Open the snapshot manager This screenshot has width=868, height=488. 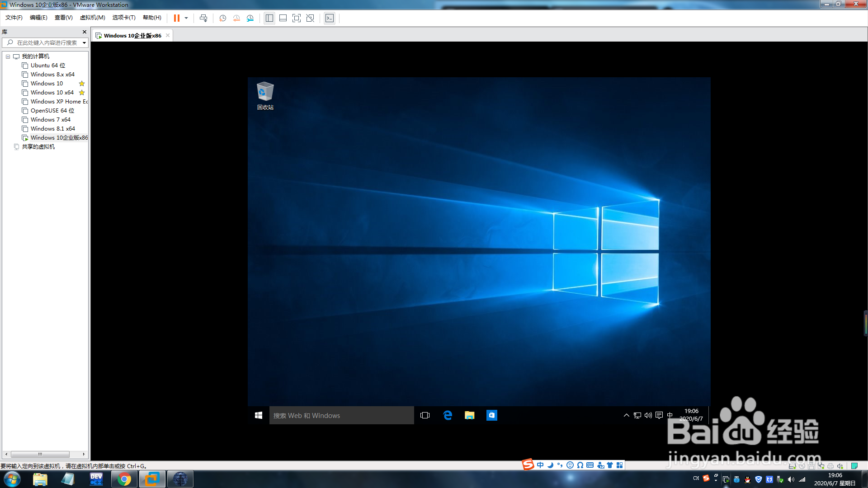click(250, 18)
